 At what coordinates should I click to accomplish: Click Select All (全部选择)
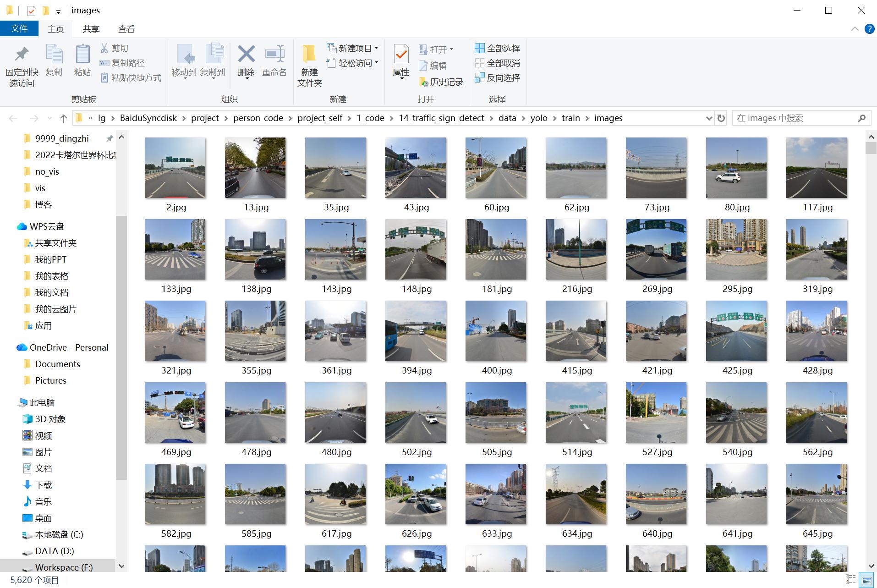(x=498, y=48)
